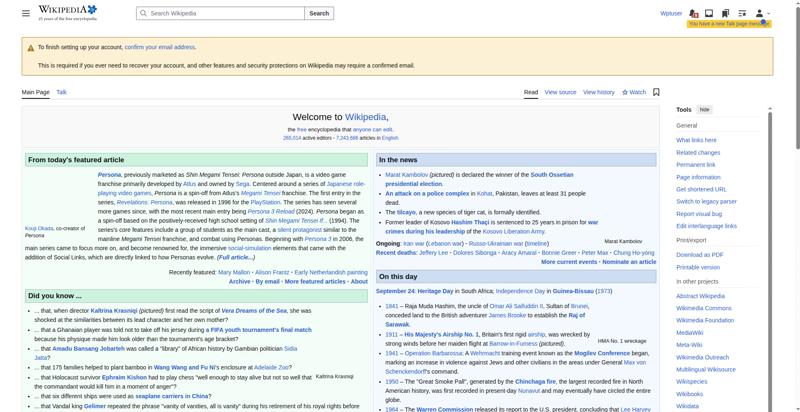
Task: Open Operation Barbarossa link
Action: point(433,353)
